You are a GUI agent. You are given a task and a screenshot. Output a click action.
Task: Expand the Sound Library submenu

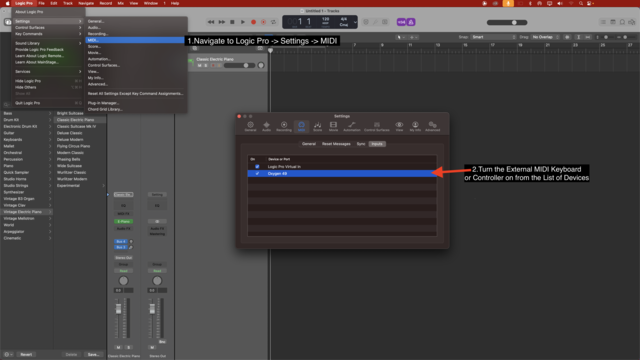click(48, 43)
